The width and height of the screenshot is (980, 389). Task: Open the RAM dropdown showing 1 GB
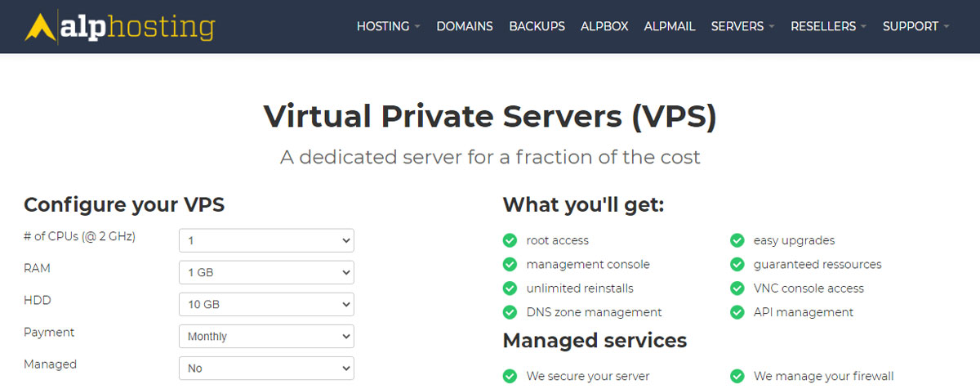(x=266, y=272)
